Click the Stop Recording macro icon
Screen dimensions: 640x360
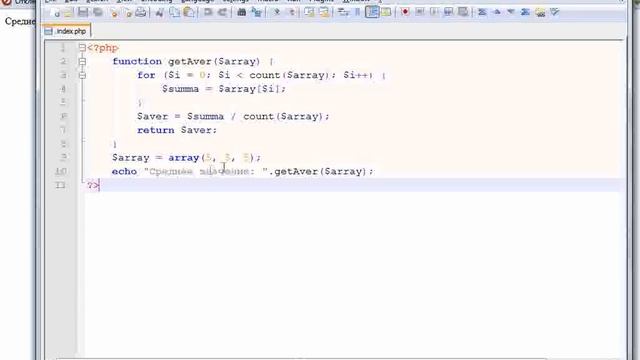click(x=419, y=12)
